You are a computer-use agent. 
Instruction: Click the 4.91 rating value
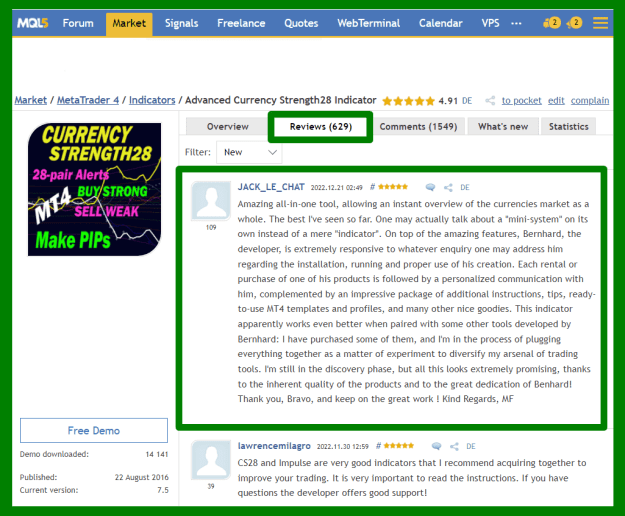click(448, 101)
